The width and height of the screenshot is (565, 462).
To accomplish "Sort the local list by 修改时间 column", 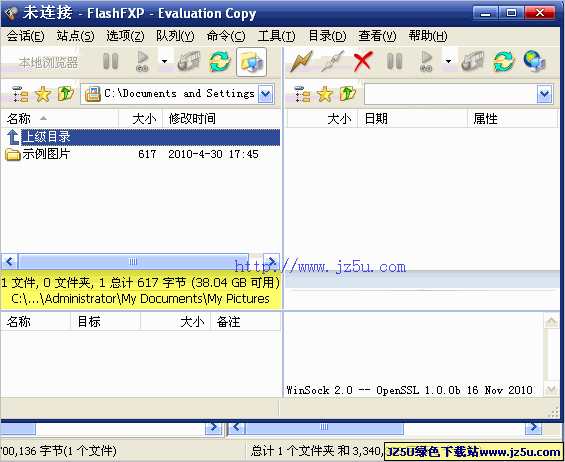I will tap(222, 119).
